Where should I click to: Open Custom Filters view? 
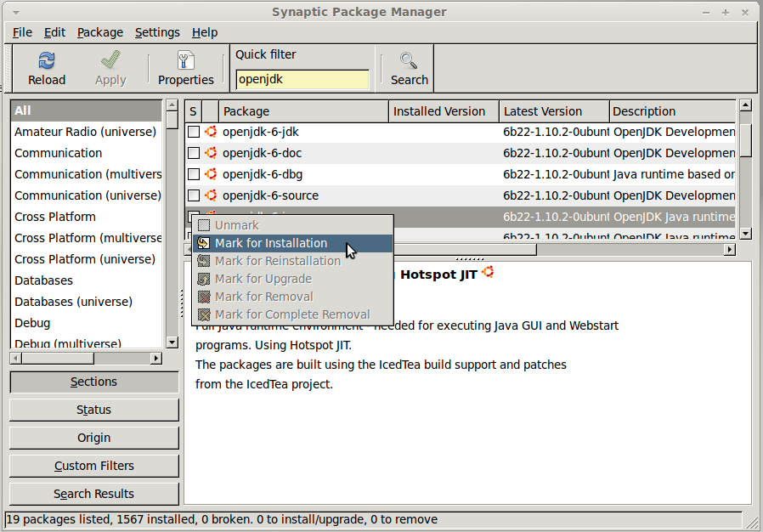pyautogui.click(x=94, y=466)
